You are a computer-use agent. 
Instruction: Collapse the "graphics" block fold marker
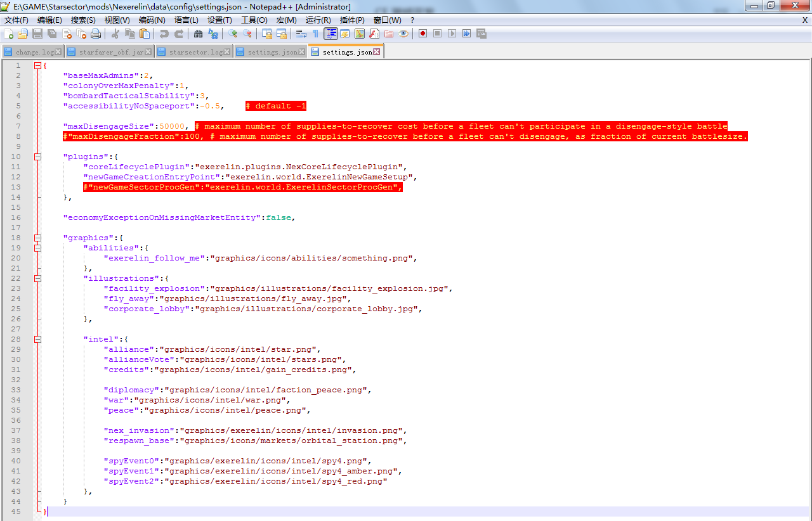click(37, 238)
